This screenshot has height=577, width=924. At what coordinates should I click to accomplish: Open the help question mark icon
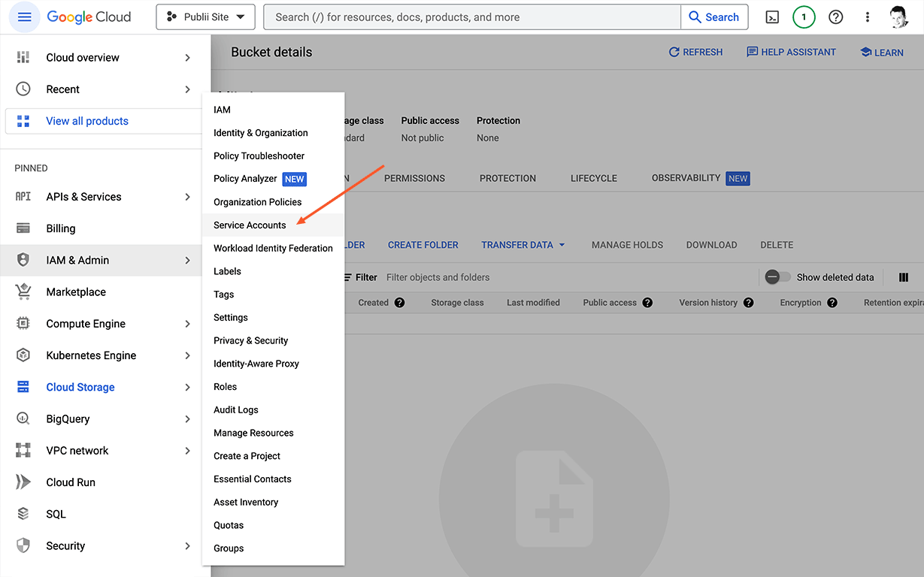pos(835,17)
